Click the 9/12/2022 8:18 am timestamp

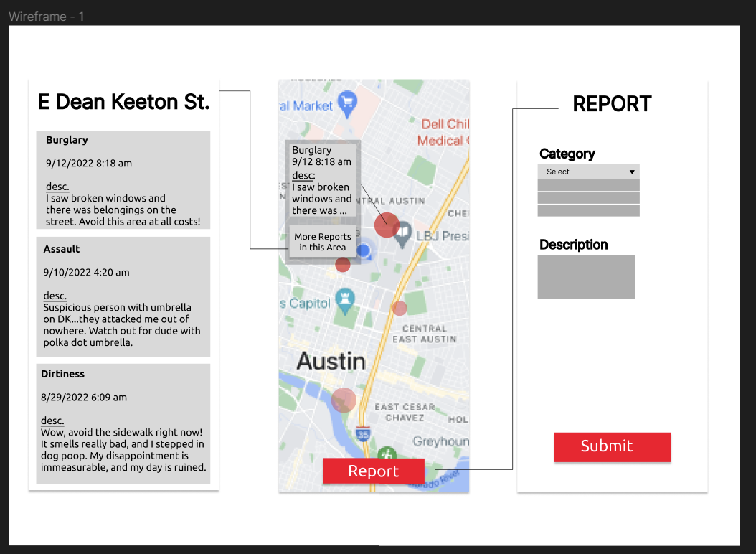click(89, 163)
